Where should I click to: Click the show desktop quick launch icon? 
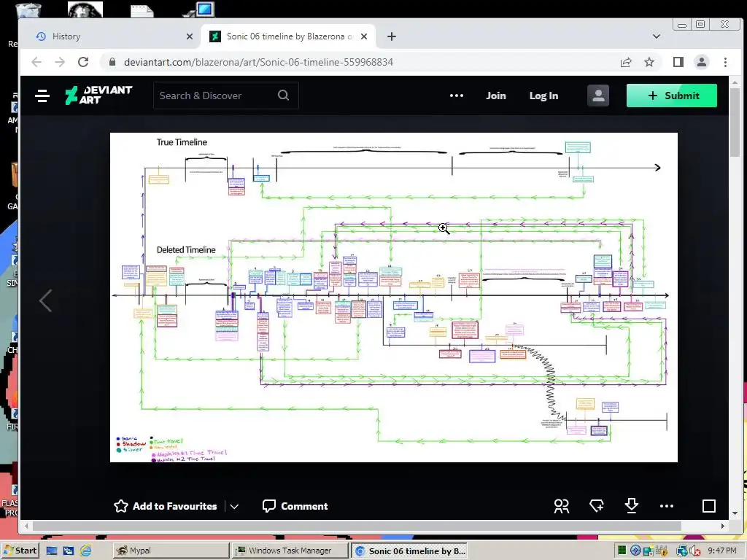point(52,551)
